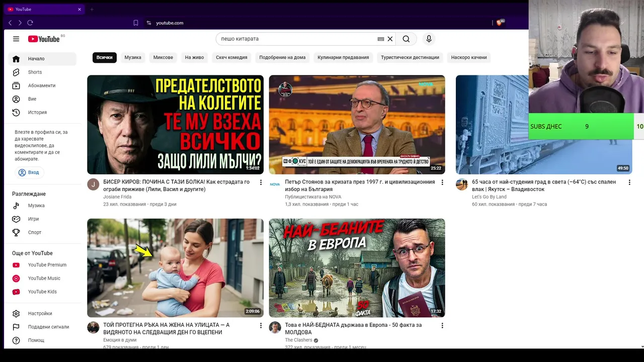Reload the page

pyautogui.click(x=30, y=23)
